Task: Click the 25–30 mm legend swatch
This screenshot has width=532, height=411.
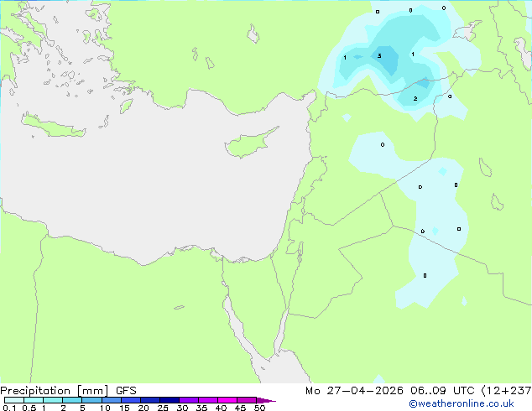Action: pyautogui.click(x=169, y=400)
